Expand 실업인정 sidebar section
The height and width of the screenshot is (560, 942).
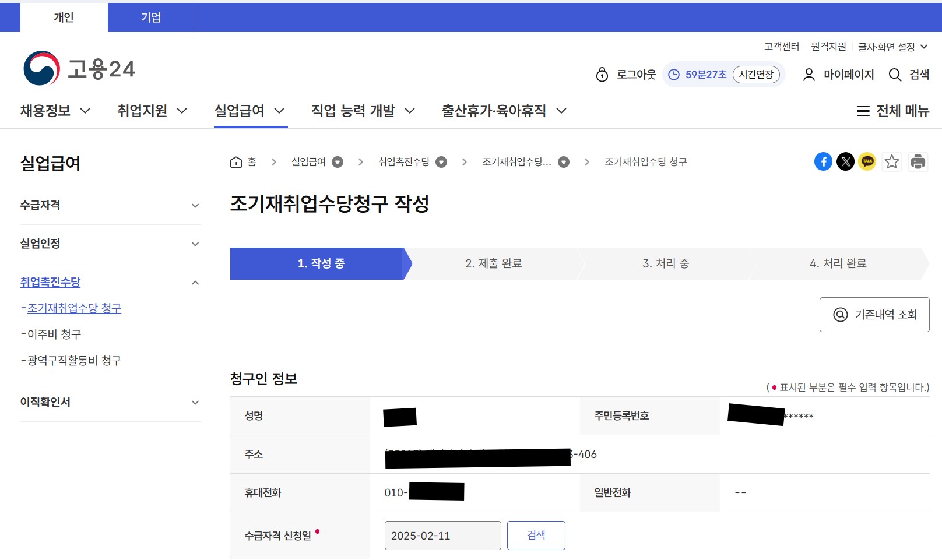point(195,244)
